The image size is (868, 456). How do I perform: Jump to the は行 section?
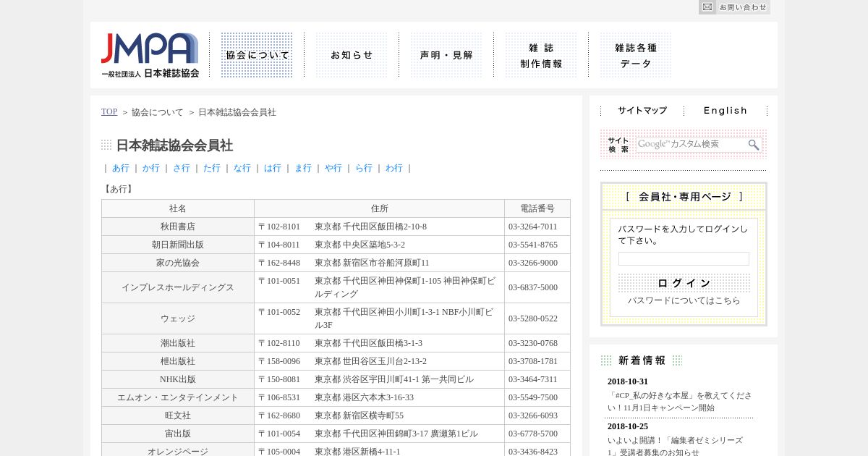273,168
